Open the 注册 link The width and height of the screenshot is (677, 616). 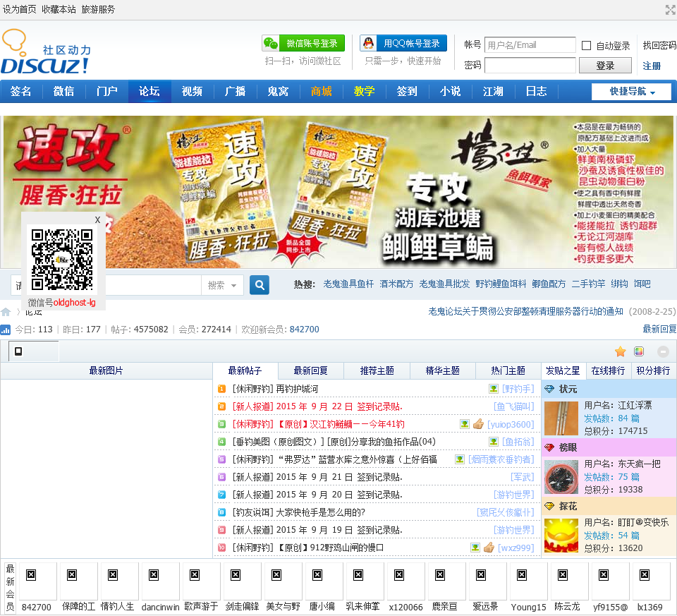652,66
